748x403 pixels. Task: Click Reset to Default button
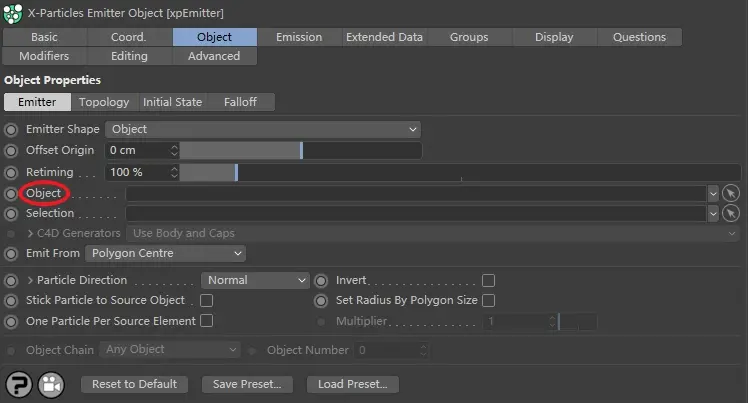coord(135,384)
